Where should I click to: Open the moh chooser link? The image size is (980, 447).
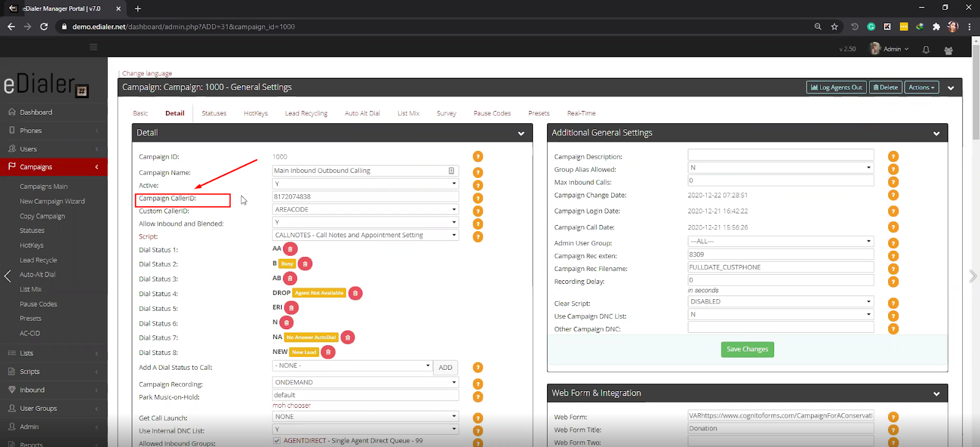coord(292,406)
